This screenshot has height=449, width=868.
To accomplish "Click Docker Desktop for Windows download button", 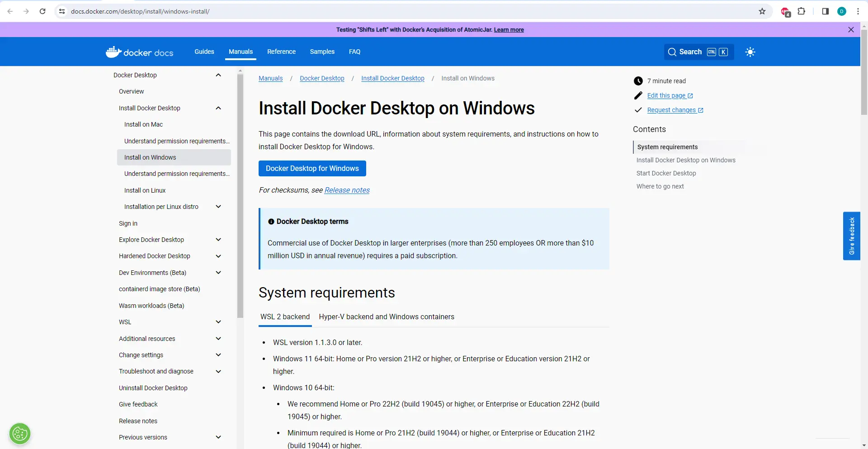I will tap(312, 169).
